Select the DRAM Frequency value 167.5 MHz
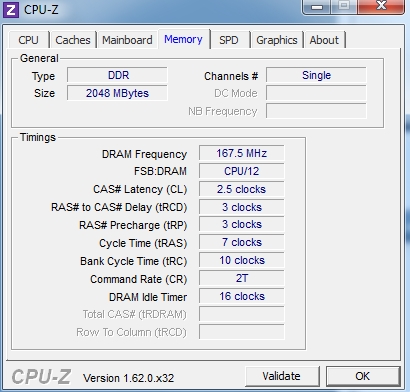This screenshot has width=410, height=392. coord(242,153)
